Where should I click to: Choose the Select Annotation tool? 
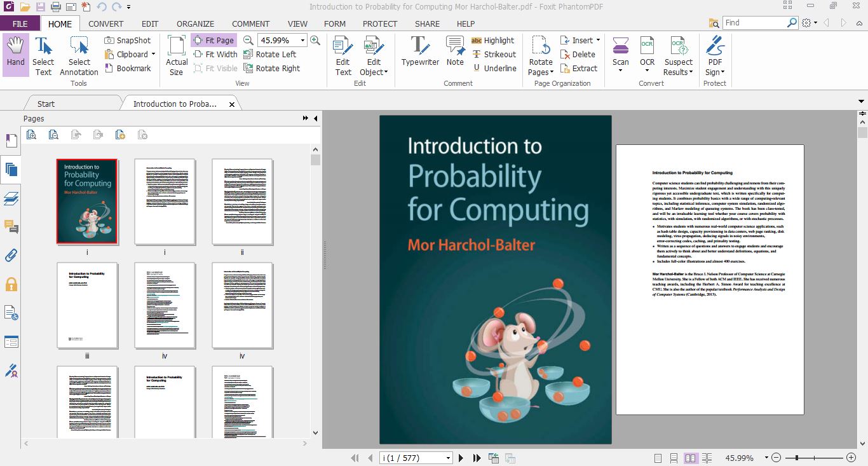pyautogui.click(x=79, y=55)
